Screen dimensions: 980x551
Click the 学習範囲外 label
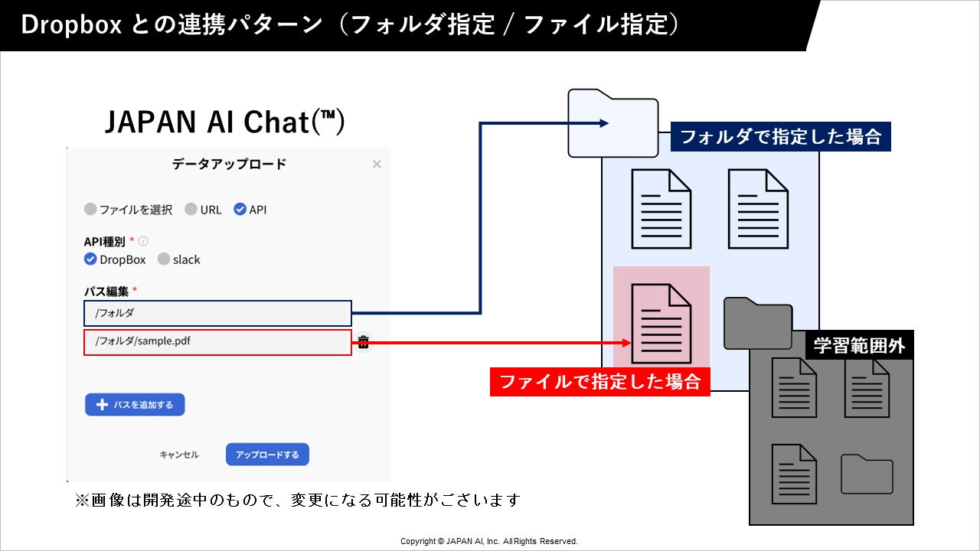859,345
